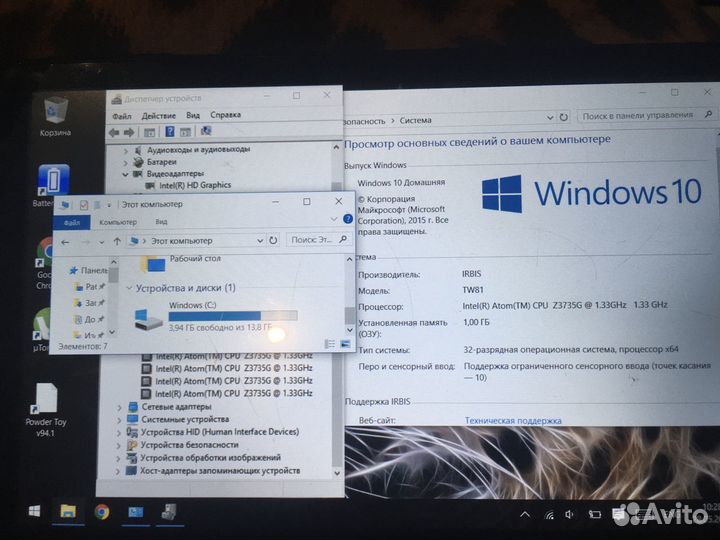Open Действие menu in Device Manager
The width and height of the screenshot is (720, 540).
coord(158,116)
